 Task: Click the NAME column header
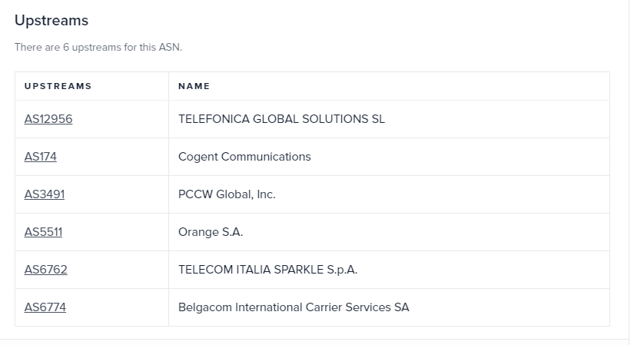194,86
